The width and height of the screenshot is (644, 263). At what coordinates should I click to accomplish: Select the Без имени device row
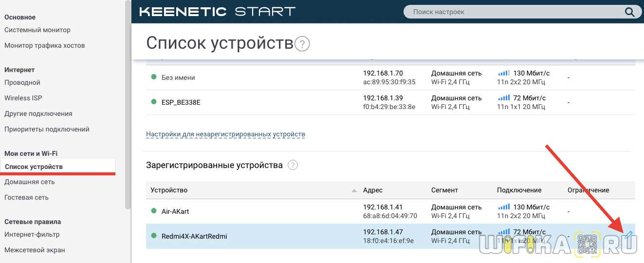click(390, 77)
